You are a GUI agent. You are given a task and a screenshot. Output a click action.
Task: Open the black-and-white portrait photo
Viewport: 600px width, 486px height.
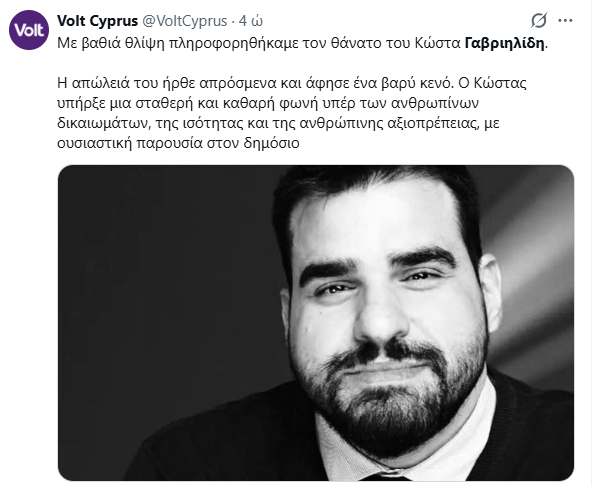(x=316, y=323)
